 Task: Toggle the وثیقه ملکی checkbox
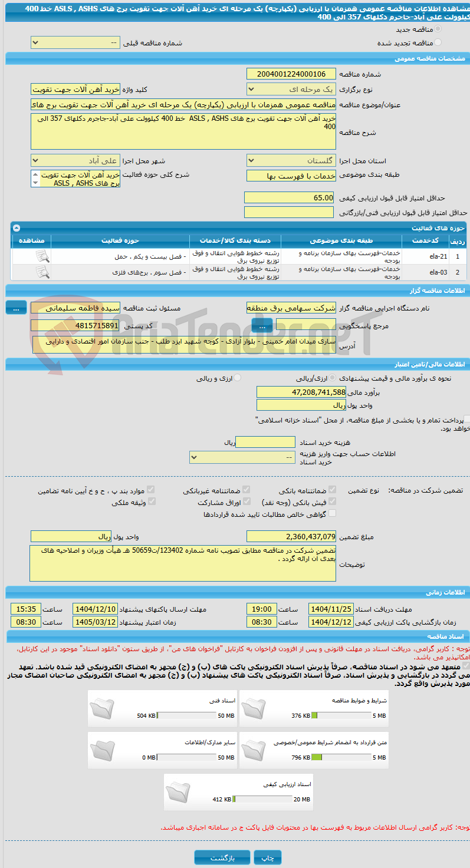[x=152, y=502]
